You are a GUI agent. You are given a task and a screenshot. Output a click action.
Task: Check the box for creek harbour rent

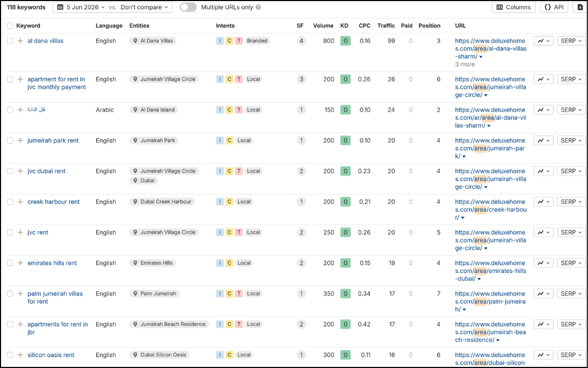pos(10,202)
